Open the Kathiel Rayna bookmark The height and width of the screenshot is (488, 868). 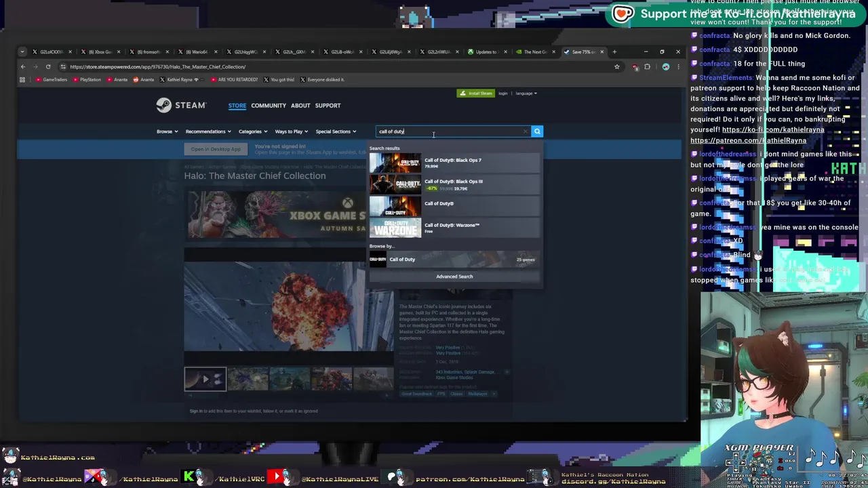pos(179,79)
